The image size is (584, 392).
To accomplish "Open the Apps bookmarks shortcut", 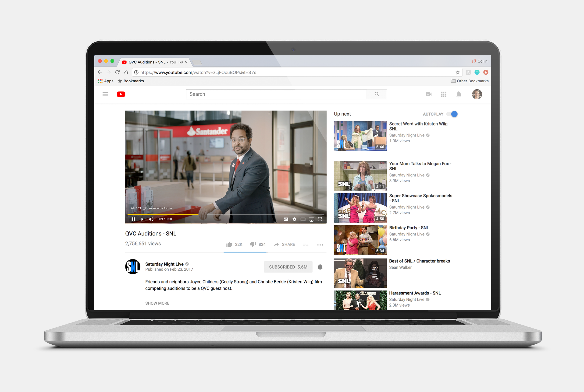I will [106, 81].
